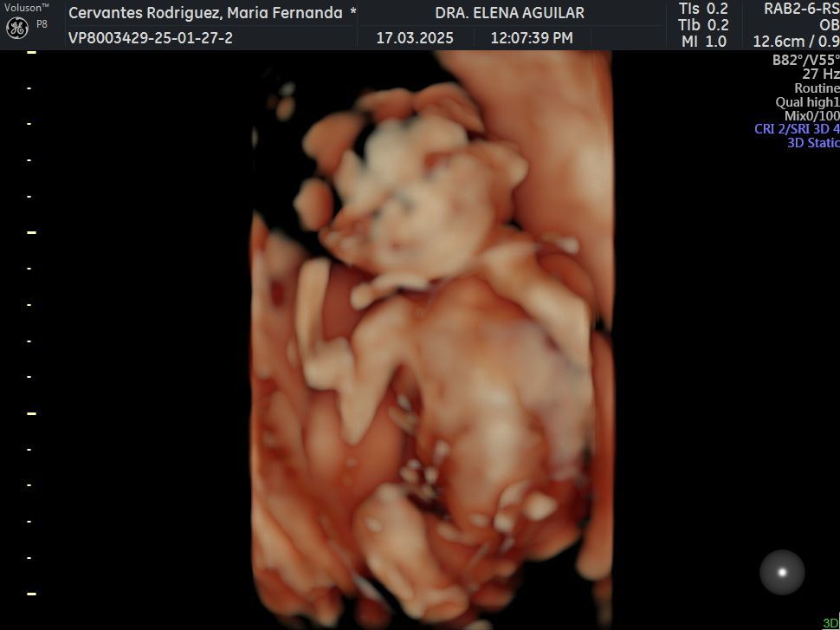
Task: Select the RAB2-6-RS probe label
Action: click(x=801, y=9)
